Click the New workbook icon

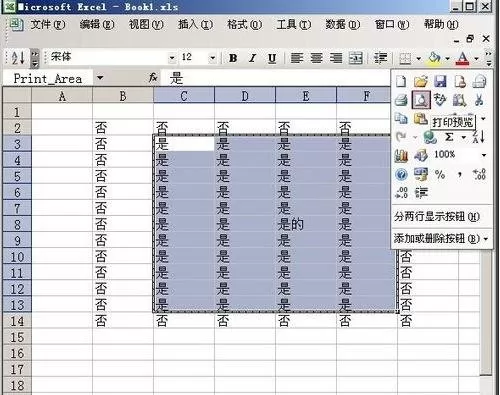pos(401,81)
